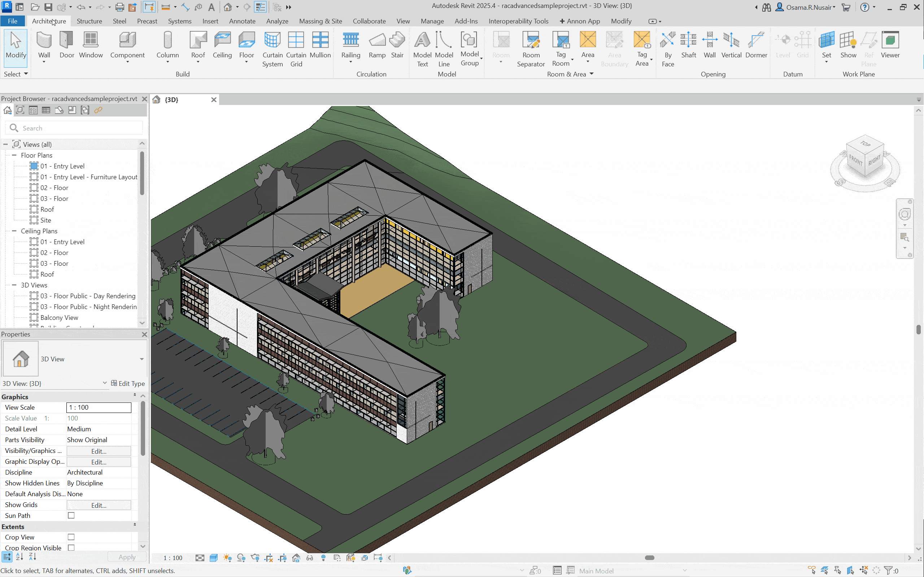The height and width of the screenshot is (577, 924).
Task: Enable the Crop Region Visible checkbox
Action: 71,548
